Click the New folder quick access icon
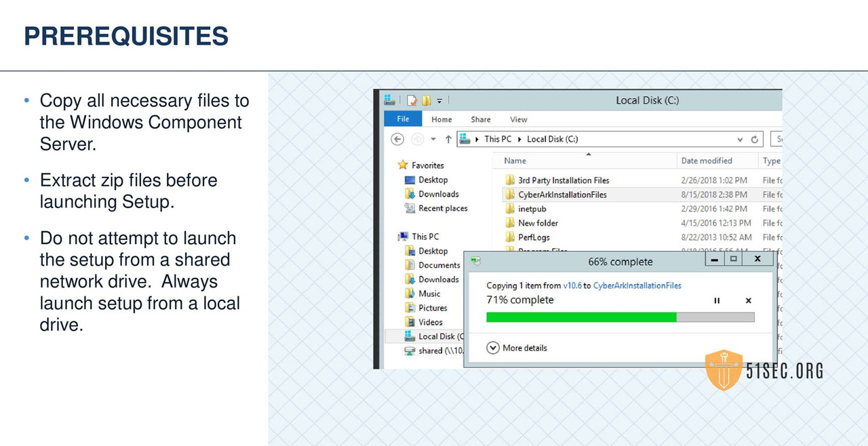This screenshot has height=446, width=868. [426, 100]
